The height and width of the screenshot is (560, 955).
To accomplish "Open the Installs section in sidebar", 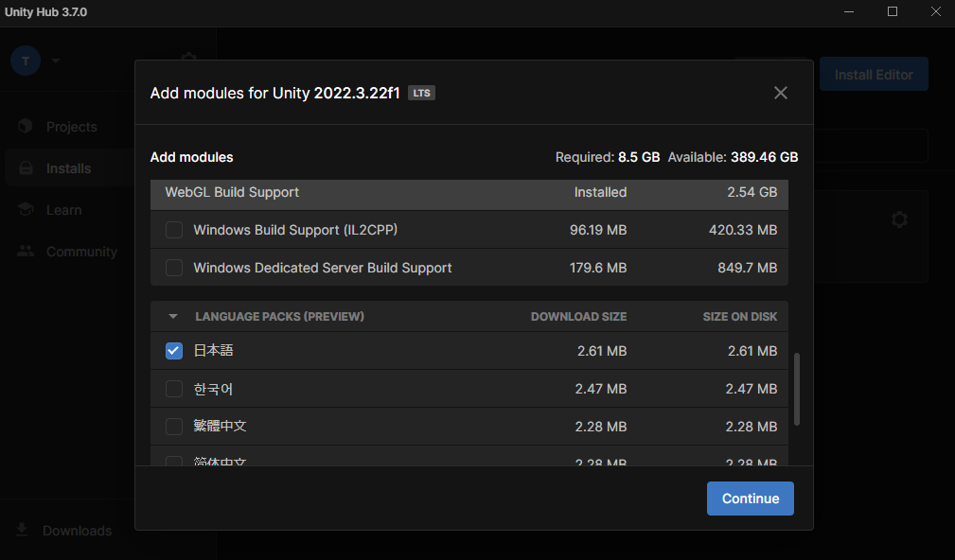I will point(68,168).
